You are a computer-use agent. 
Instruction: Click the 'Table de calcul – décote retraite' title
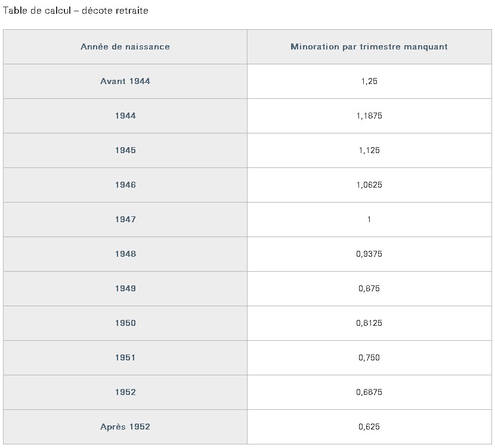pos(76,11)
